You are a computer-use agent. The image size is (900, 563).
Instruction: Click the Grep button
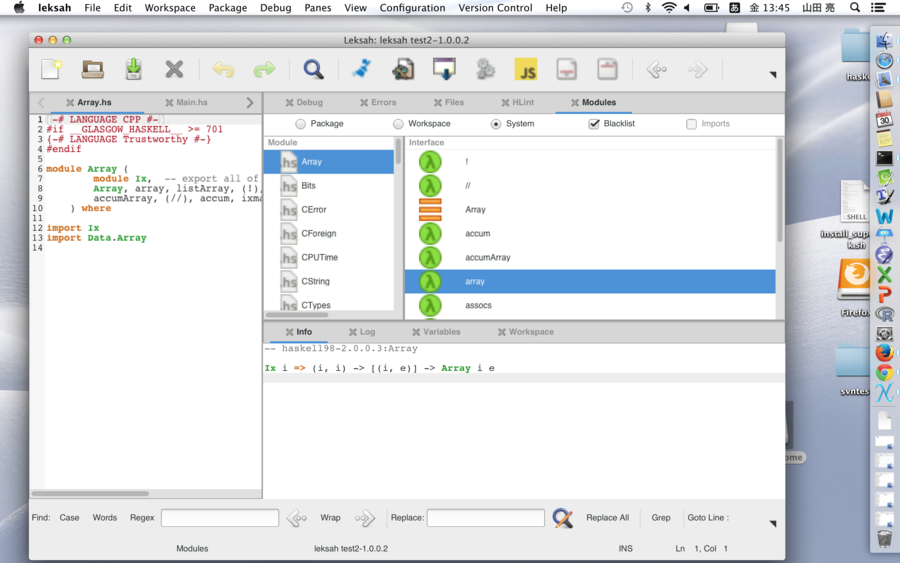(661, 518)
